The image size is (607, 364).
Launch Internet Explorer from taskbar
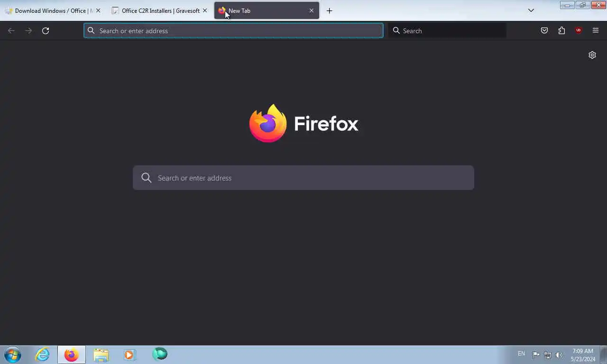coord(42,355)
